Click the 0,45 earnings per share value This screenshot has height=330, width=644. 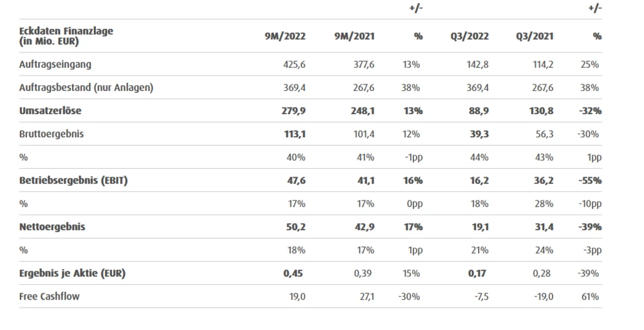point(293,273)
